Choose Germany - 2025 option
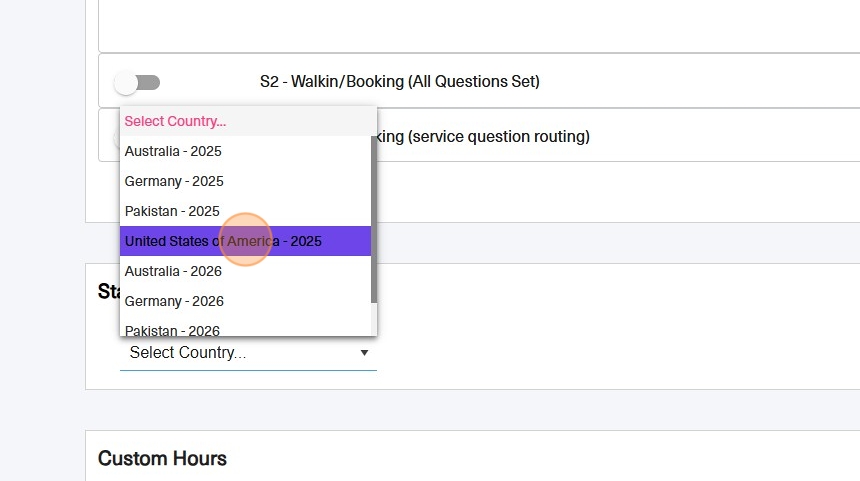 pyautogui.click(x=174, y=181)
